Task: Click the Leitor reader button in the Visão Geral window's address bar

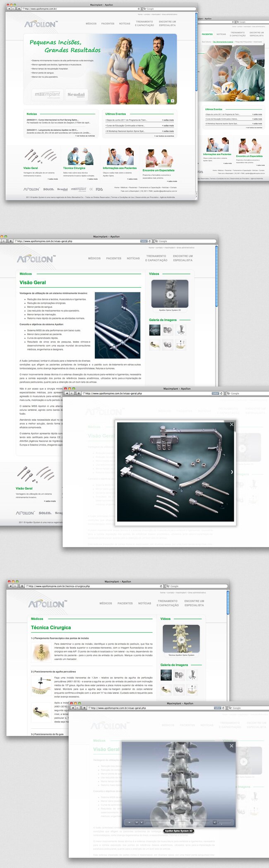Action: point(144,241)
